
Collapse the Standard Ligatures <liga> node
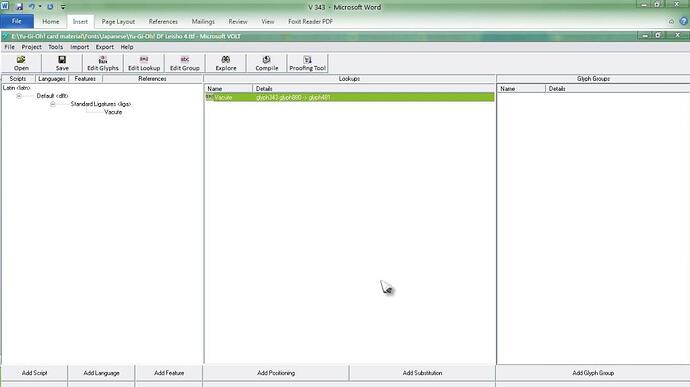[x=52, y=104]
